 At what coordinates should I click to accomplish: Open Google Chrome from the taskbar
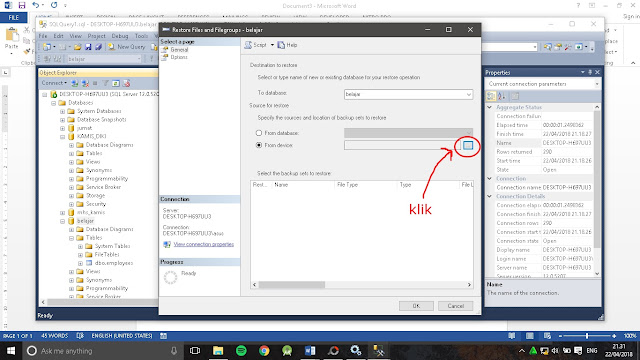coord(264,351)
